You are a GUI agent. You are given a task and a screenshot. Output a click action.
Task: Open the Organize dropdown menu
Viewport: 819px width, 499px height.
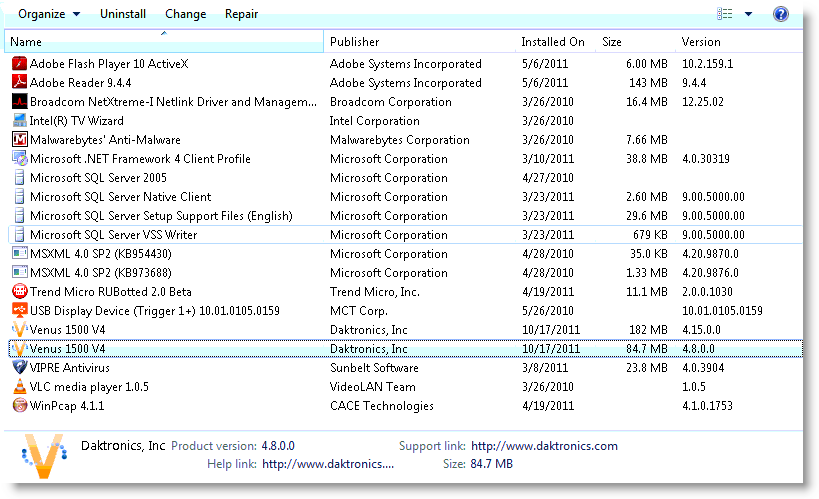tap(49, 14)
